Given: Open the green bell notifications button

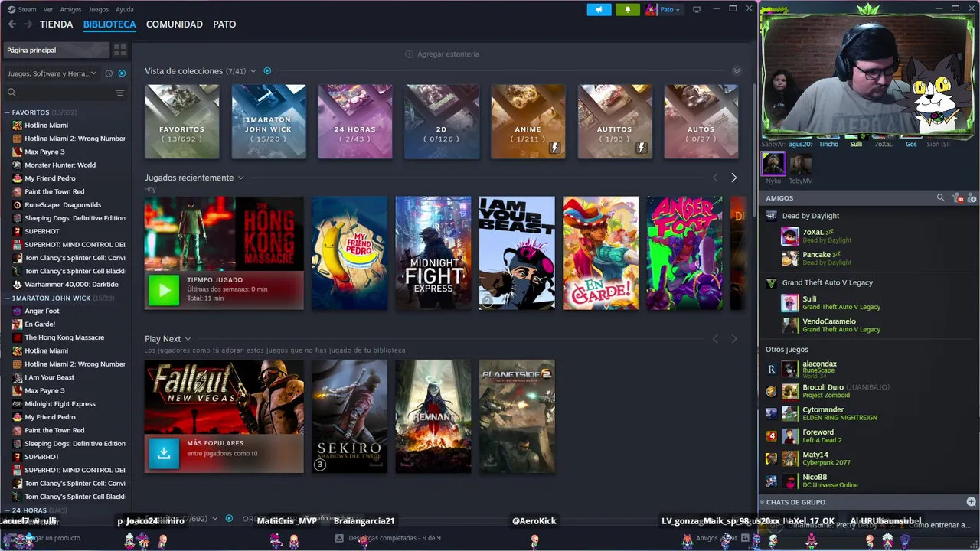Looking at the screenshot, I should click(x=627, y=9).
